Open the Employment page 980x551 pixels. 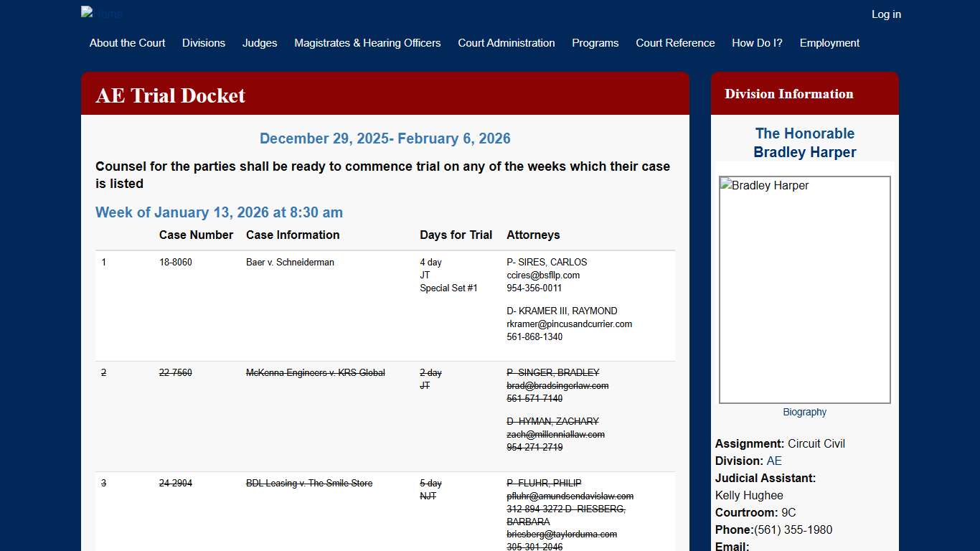pos(829,43)
